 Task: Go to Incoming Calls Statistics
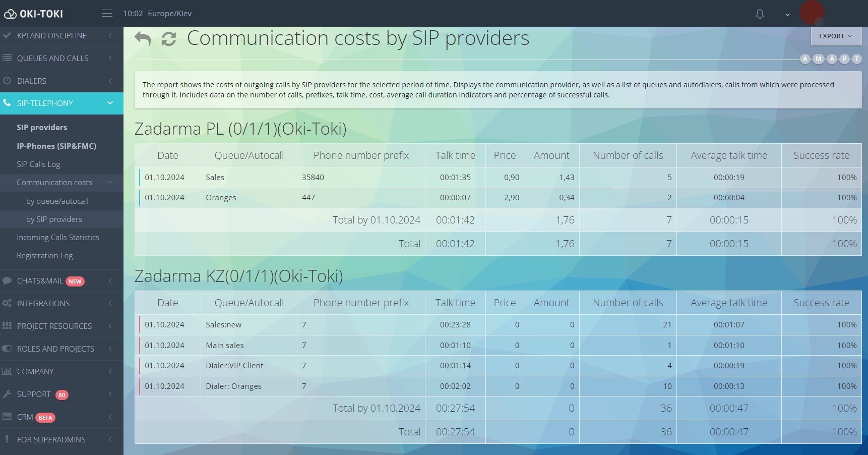pyautogui.click(x=58, y=238)
